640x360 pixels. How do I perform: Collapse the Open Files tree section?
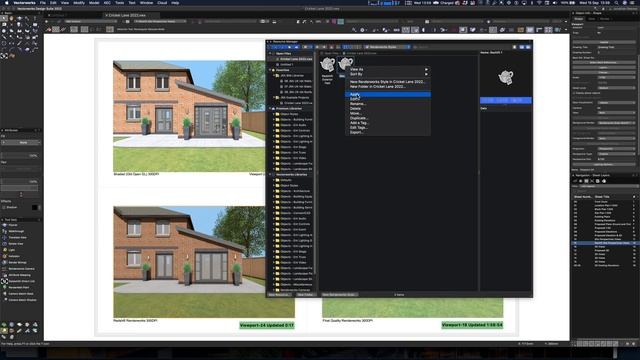click(270, 53)
